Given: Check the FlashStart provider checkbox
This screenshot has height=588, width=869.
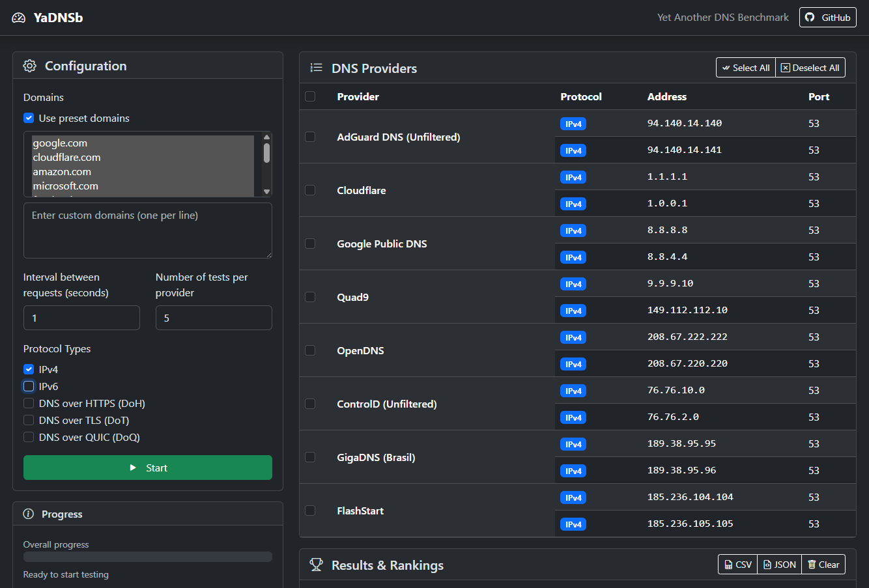Looking at the screenshot, I should [310, 511].
